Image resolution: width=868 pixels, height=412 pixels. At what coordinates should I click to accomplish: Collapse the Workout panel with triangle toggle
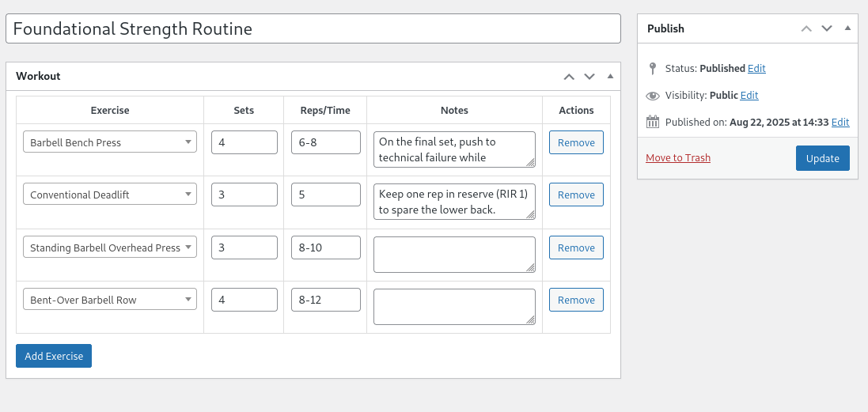coord(610,77)
